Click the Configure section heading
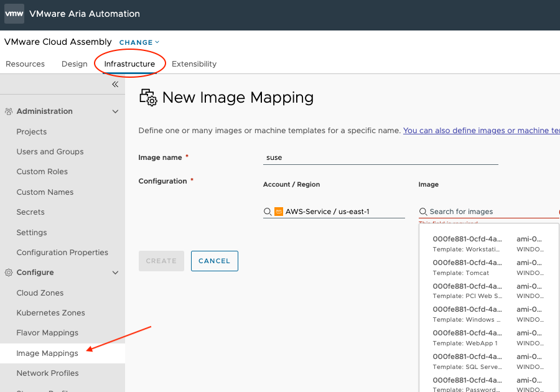 click(35, 273)
